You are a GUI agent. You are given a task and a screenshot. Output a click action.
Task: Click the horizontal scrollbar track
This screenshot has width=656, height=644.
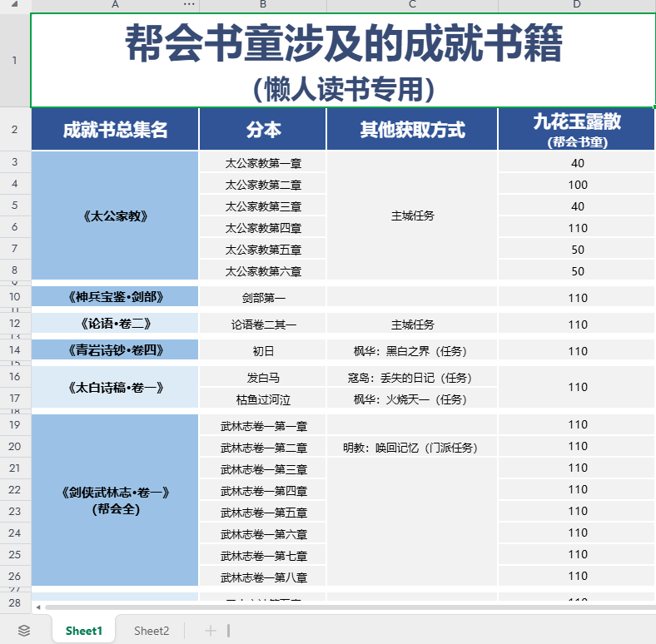click(350, 607)
